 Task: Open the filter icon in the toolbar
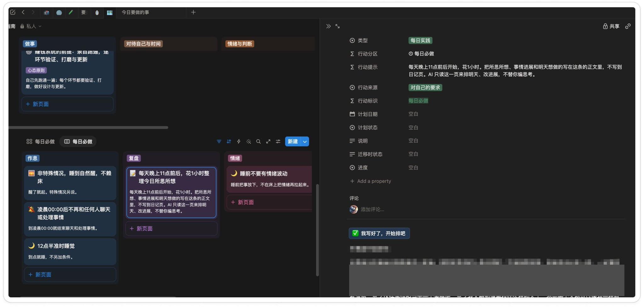coord(219,141)
